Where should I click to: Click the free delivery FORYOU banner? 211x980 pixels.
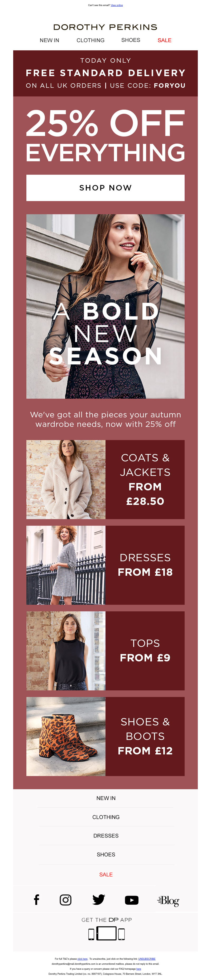click(x=105, y=73)
